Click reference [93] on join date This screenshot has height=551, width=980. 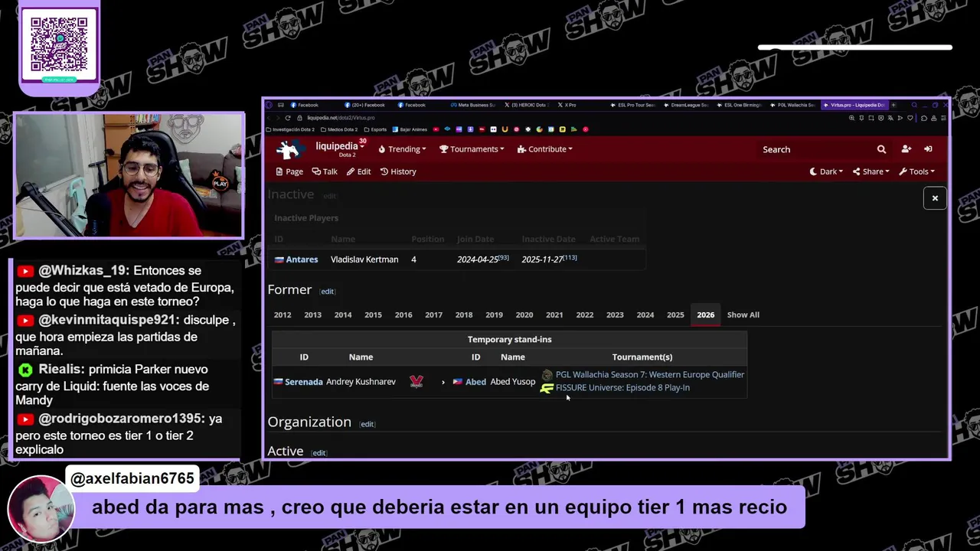tap(503, 258)
